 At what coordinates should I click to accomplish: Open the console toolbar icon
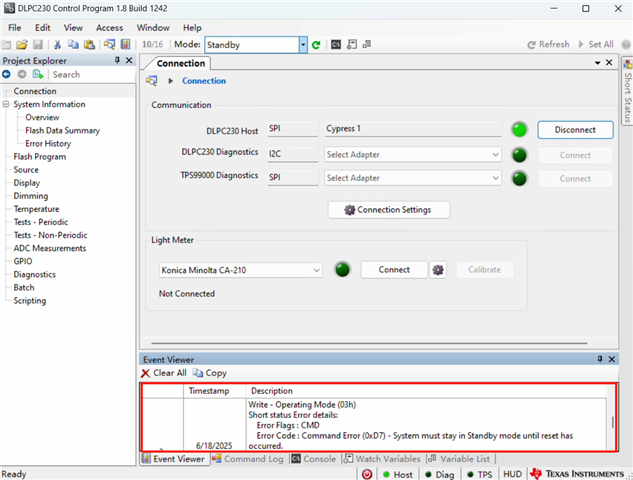point(336,44)
